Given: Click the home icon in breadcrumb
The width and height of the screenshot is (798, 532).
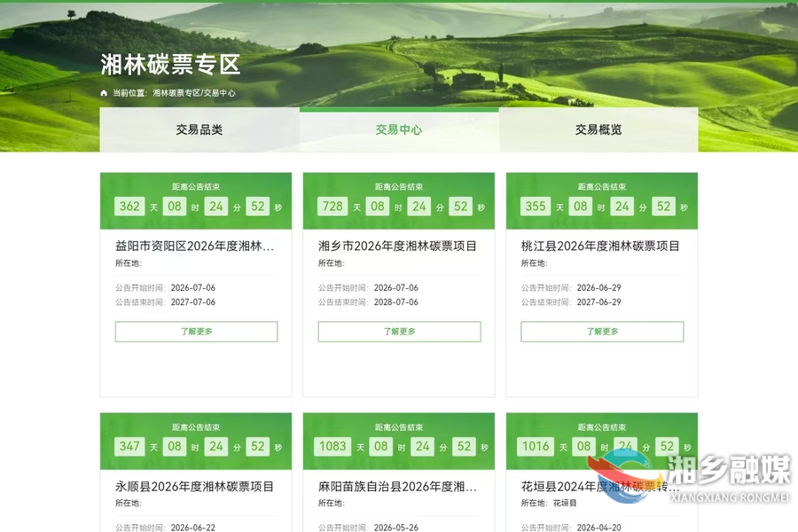Looking at the screenshot, I should (x=104, y=92).
